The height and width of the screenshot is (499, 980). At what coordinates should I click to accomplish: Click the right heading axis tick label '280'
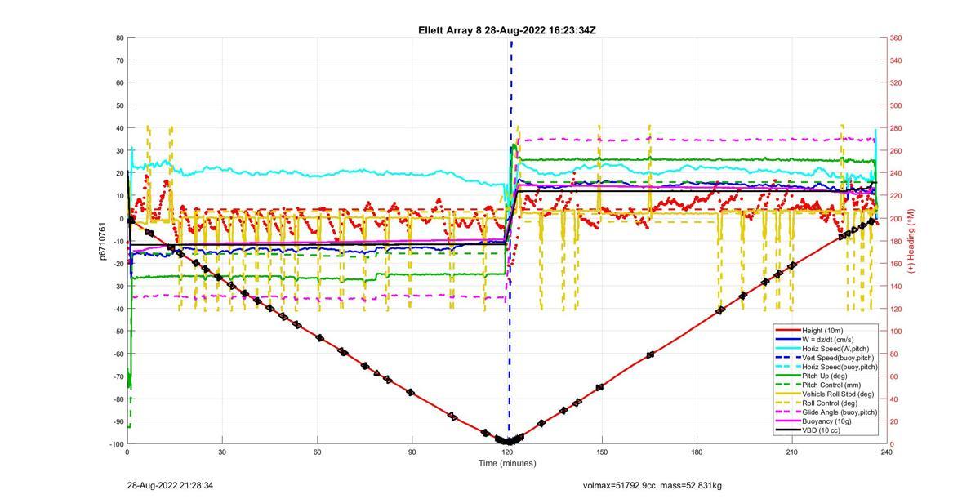[x=896, y=128]
